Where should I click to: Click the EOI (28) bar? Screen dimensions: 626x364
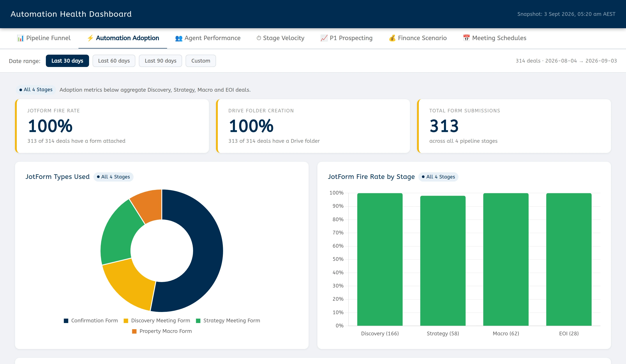[x=569, y=260]
